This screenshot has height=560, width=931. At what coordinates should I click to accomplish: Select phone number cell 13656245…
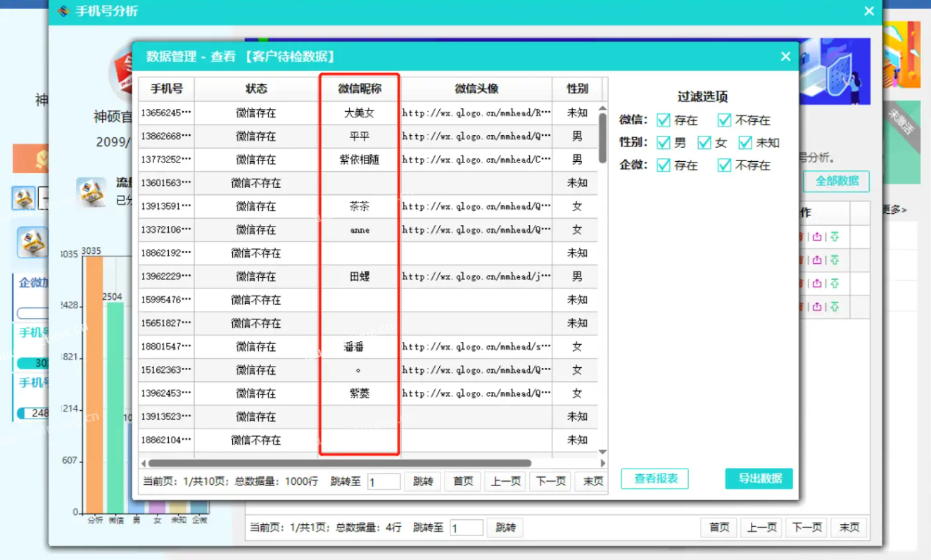pyautogui.click(x=166, y=113)
